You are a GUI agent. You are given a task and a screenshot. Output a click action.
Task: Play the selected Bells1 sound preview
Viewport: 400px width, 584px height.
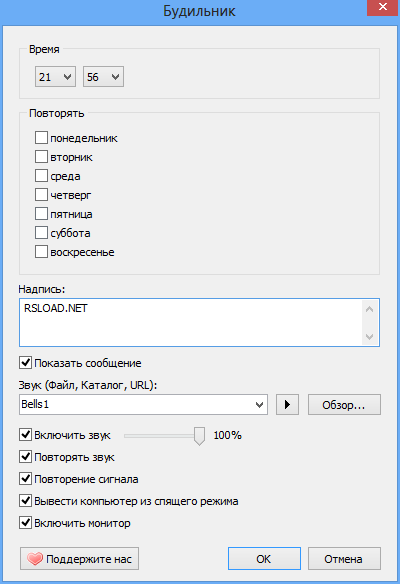point(287,404)
